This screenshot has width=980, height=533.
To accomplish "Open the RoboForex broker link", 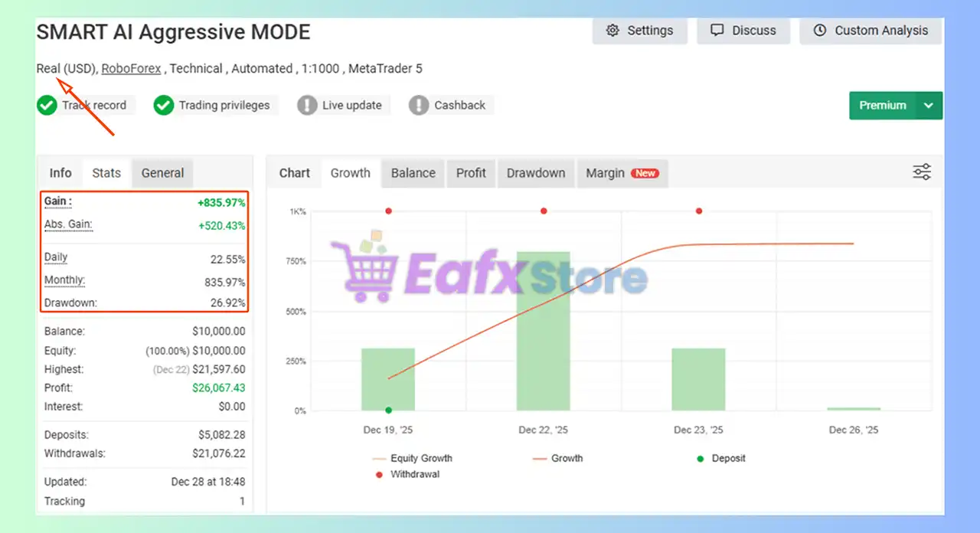I will click(x=132, y=69).
